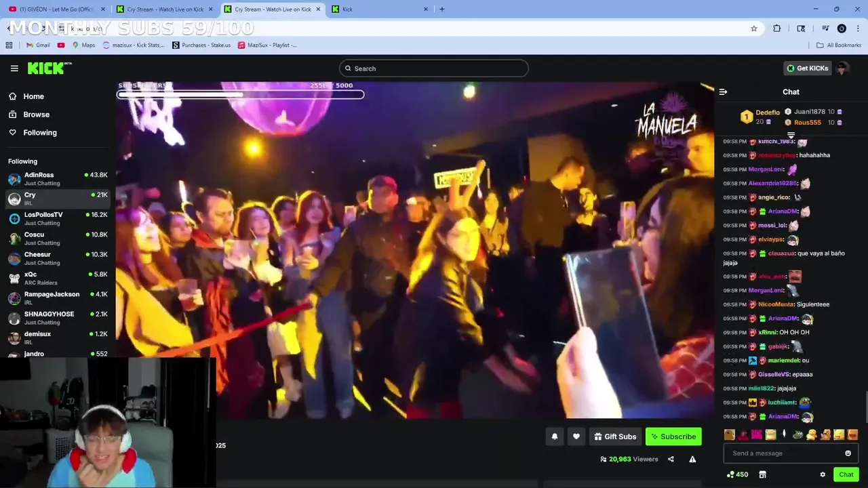868x488 pixels.
Task: Open the Kick shop store icon
Action: click(762, 474)
